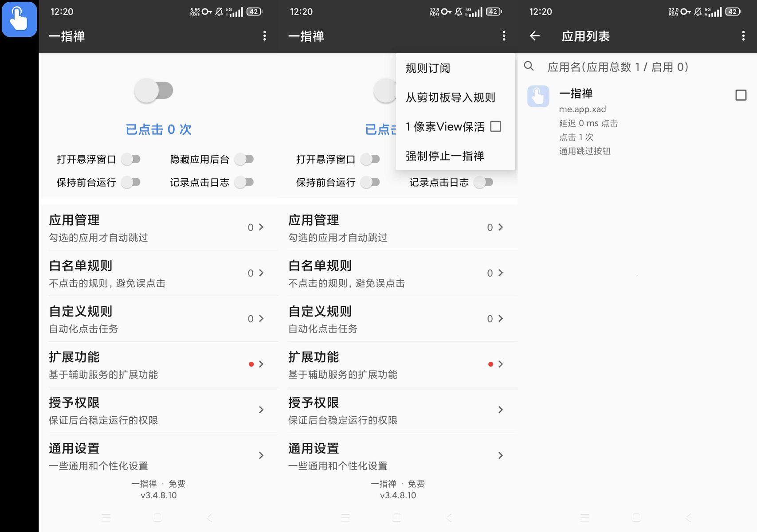The width and height of the screenshot is (757, 532).
Task: Open 通用设置 chevron in middle screen
Action: 501,455
